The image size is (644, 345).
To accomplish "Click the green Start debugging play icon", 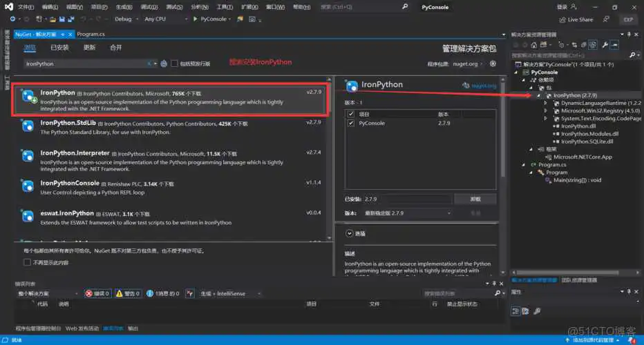I will click(x=196, y=19).
